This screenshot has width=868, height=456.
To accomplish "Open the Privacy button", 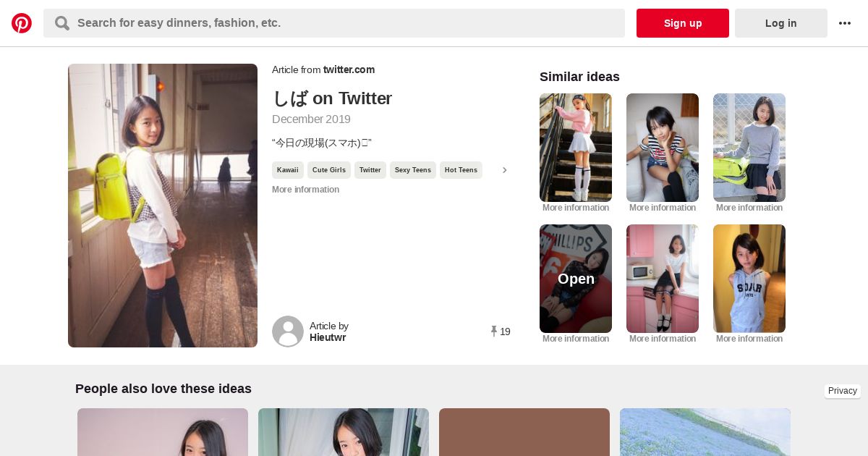I will click(843, 391).
